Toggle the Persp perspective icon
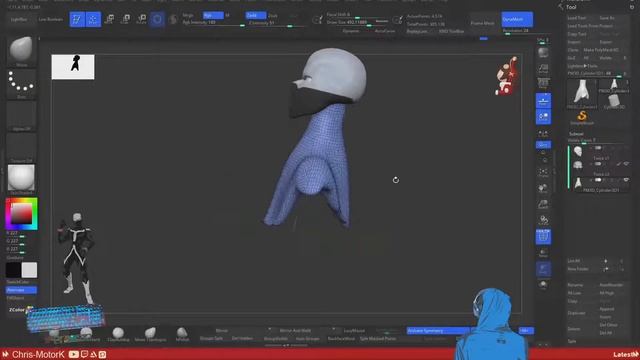The width and height of the screenshot is (640, 360). point(543,84)
